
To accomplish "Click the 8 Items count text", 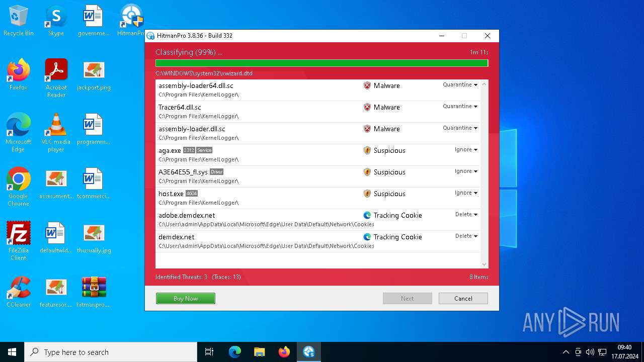I will pos(479,277).
